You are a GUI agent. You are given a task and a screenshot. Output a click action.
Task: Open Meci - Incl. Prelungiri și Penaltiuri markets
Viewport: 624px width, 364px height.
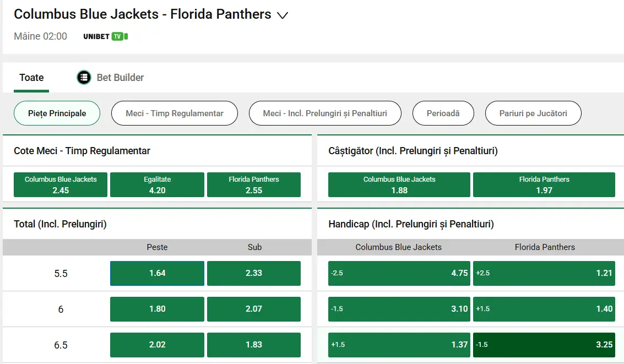(324, 113)
